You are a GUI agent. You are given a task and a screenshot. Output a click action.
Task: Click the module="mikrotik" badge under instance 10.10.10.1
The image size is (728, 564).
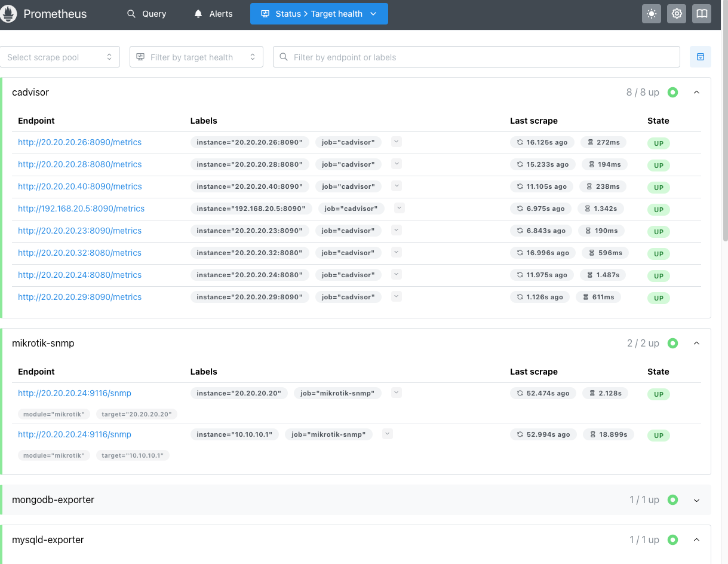tap(54, 455)
